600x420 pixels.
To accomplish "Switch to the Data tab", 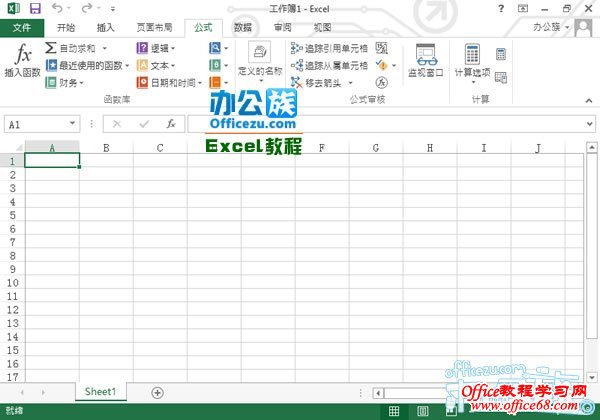I will coord(243,28).
